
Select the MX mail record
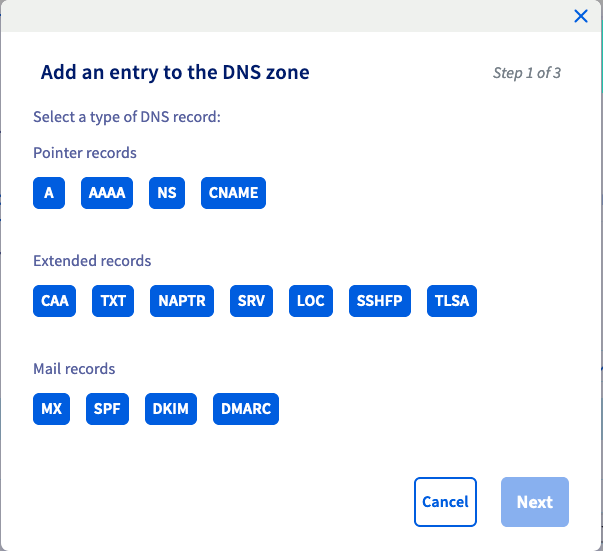52,409
